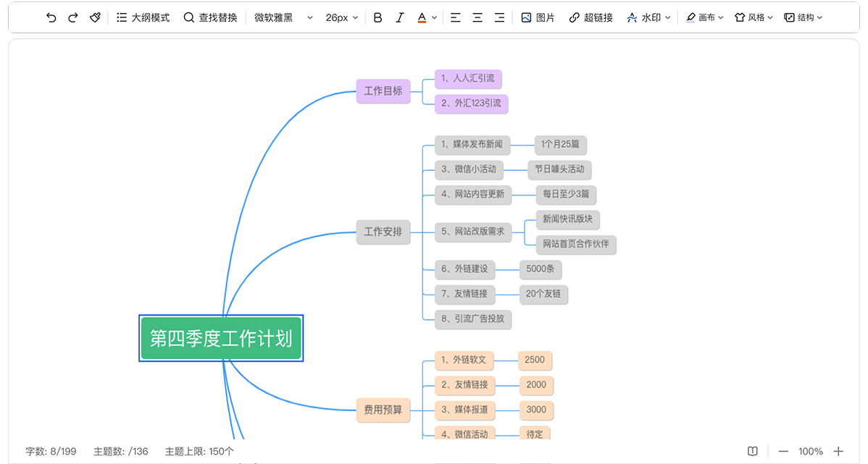Image resolution: width=868 pixels, height=464 pixels.
Task: Toggle italic text formatting
Action: pos(400,17)
